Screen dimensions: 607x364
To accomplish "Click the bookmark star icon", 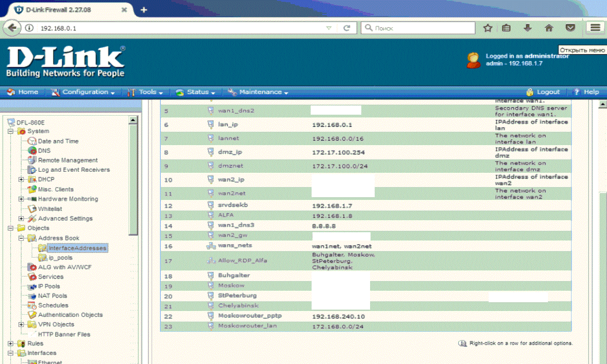I will (x=488, y=28).
